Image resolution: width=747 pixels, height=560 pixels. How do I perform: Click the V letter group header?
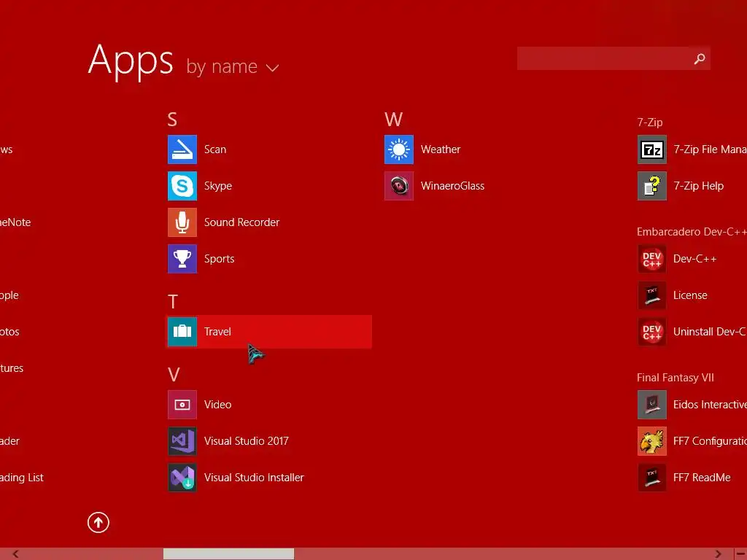pyautogui.click(x=174, y=374)
